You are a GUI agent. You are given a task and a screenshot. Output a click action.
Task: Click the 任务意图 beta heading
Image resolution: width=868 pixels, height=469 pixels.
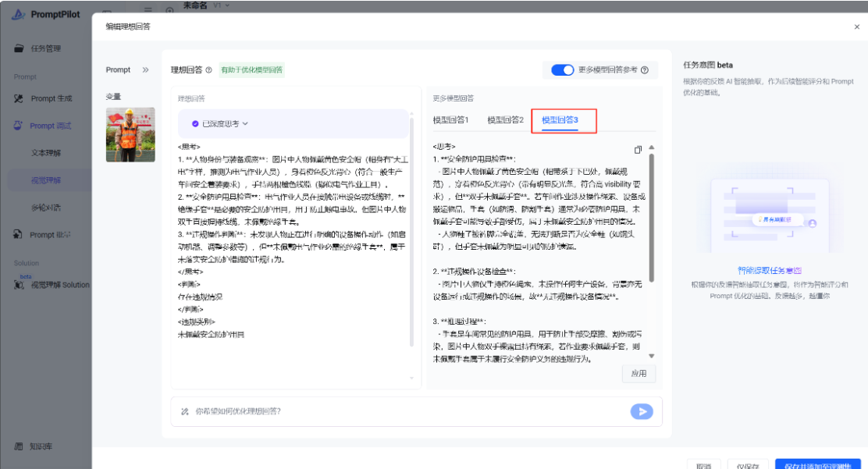coord(708,65)
